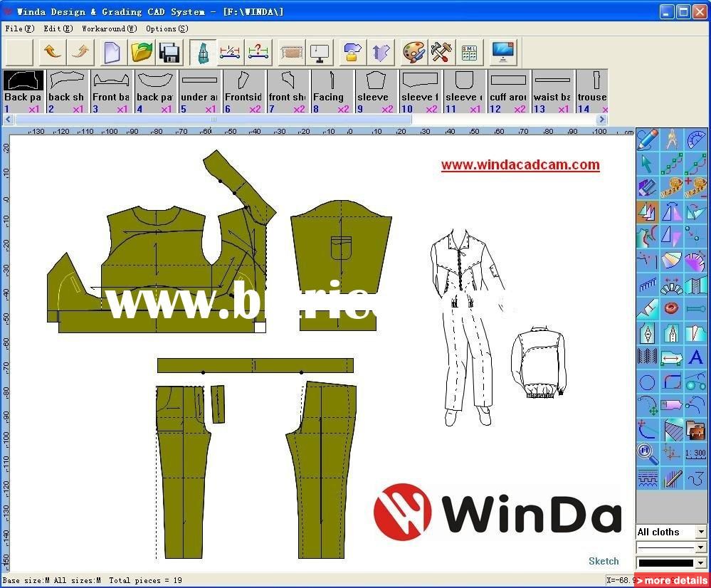This screenshot has width=711, height=588.
Task: Select the Back pa piece thumbnail 1
Action: click(23, 91)
